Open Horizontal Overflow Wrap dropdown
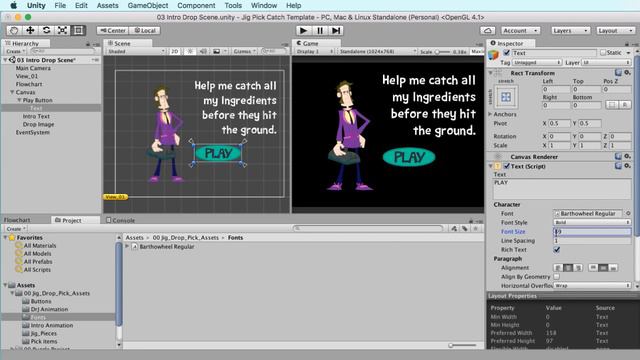The height and width of the screenshot is (360, 640). click(x=592, y=286)
